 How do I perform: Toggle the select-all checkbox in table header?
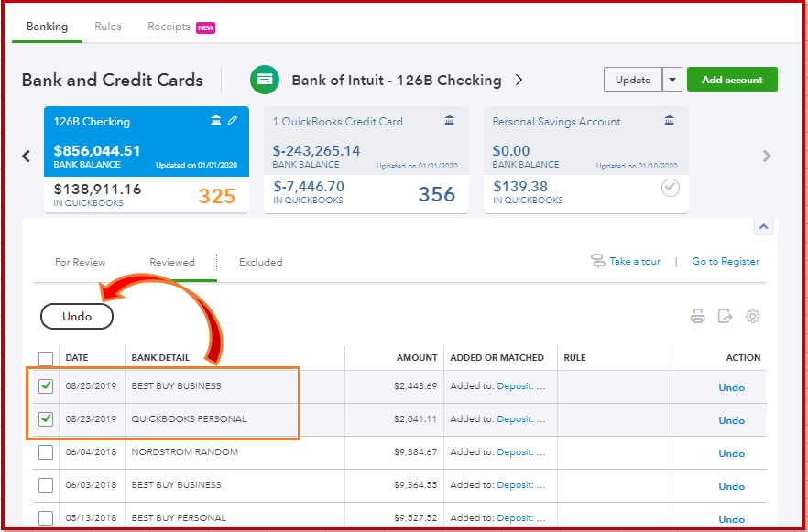click(x=46, y=358)
